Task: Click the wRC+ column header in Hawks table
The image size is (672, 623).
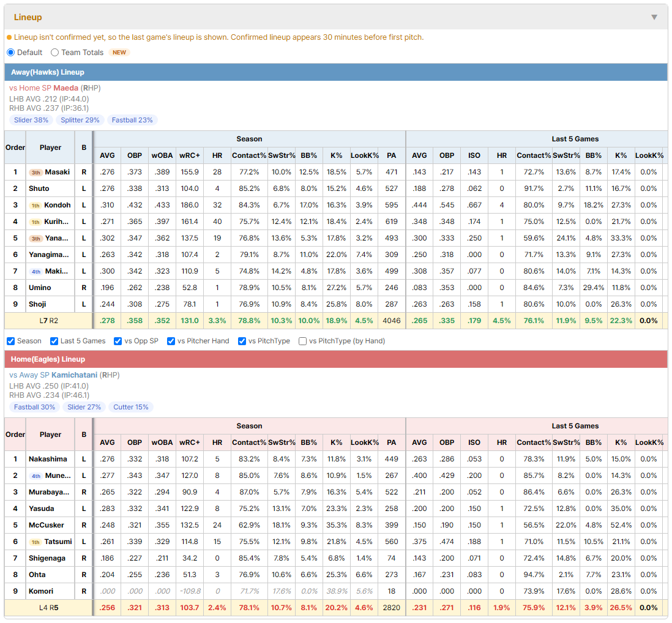Action: click(190, 155)
